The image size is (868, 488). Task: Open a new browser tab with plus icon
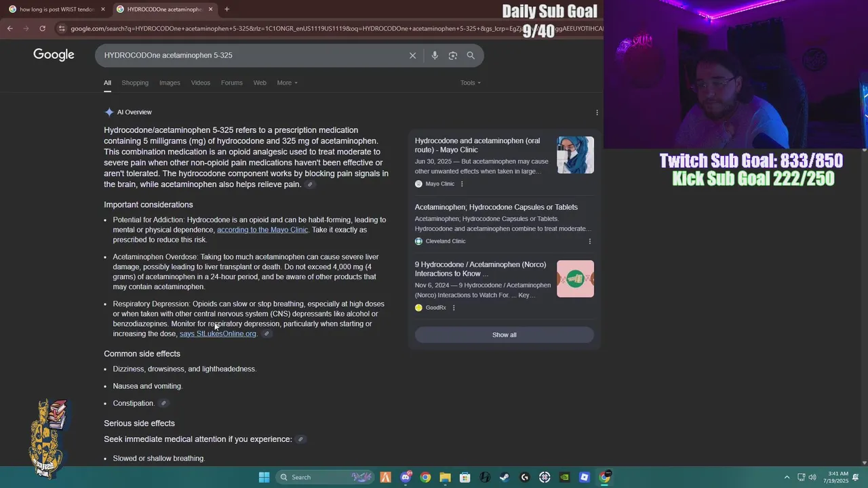[x=226, y=9]
